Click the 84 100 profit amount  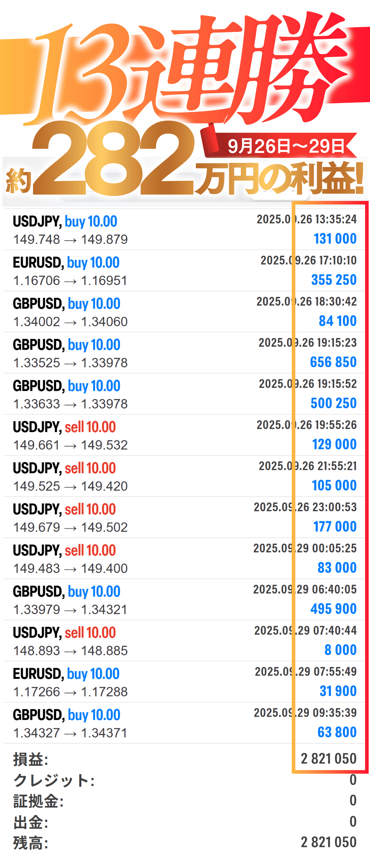tap(338, 321)
